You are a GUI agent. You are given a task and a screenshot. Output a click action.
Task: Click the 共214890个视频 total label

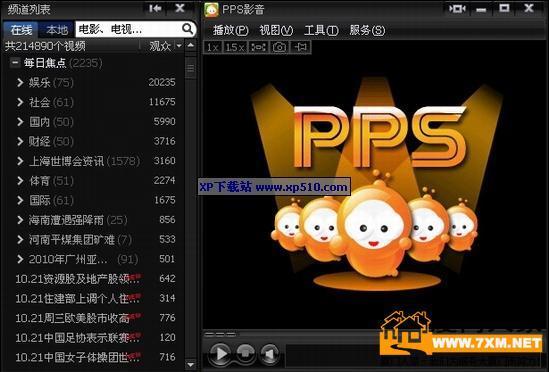pyautogui.click(x=45, y=46)
